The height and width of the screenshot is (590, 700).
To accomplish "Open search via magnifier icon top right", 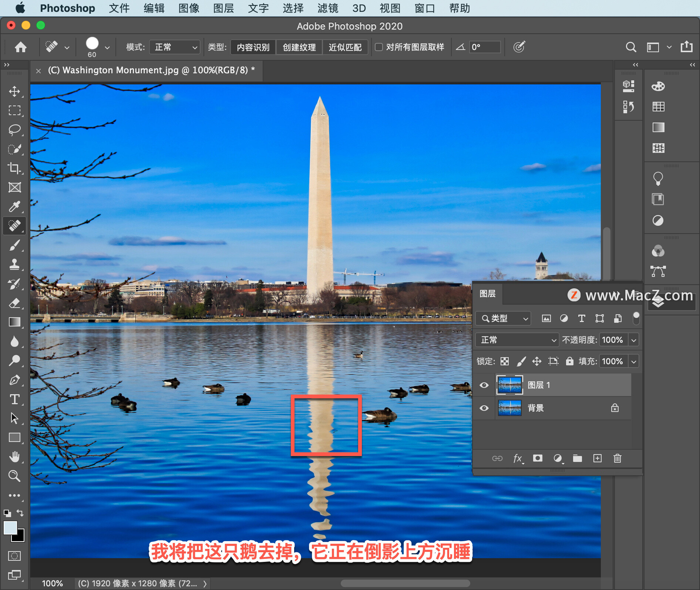I will pos(631,47).
